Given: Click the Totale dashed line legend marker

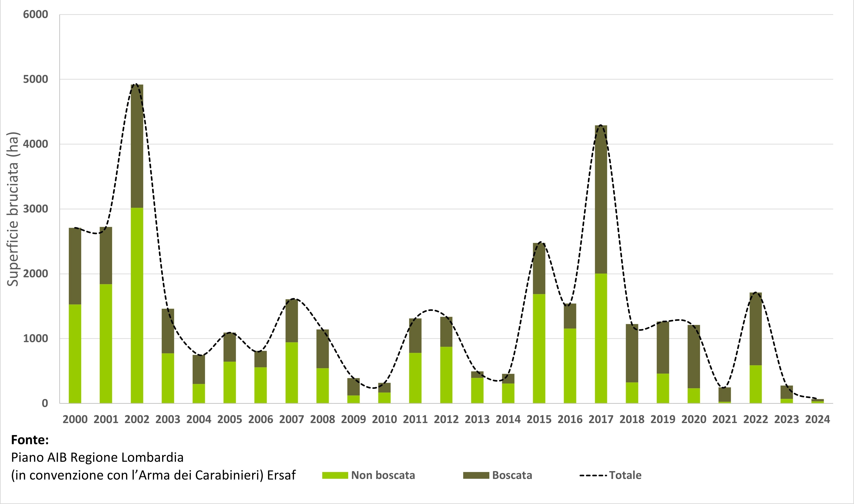Looking at the screenshot, I should 593,475.
